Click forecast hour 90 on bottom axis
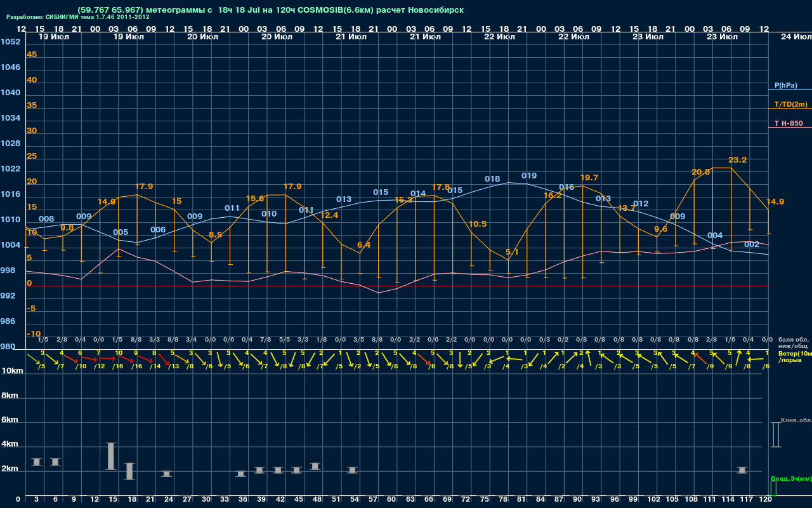 point(577,500)
